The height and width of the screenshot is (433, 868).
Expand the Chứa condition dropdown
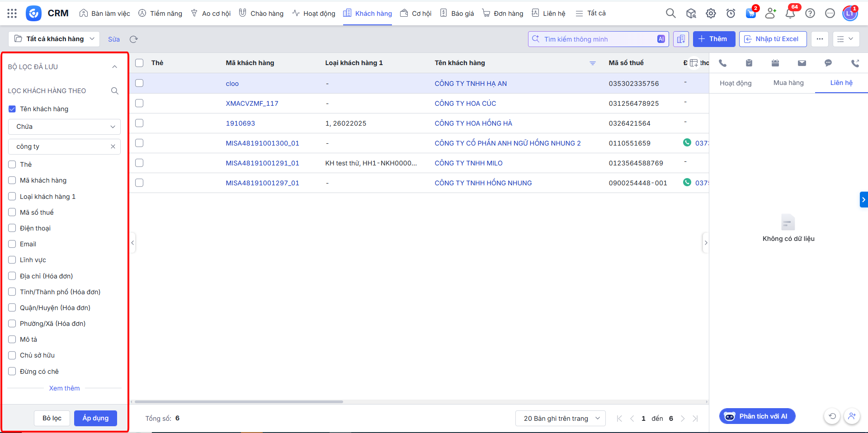pos(64,127)
